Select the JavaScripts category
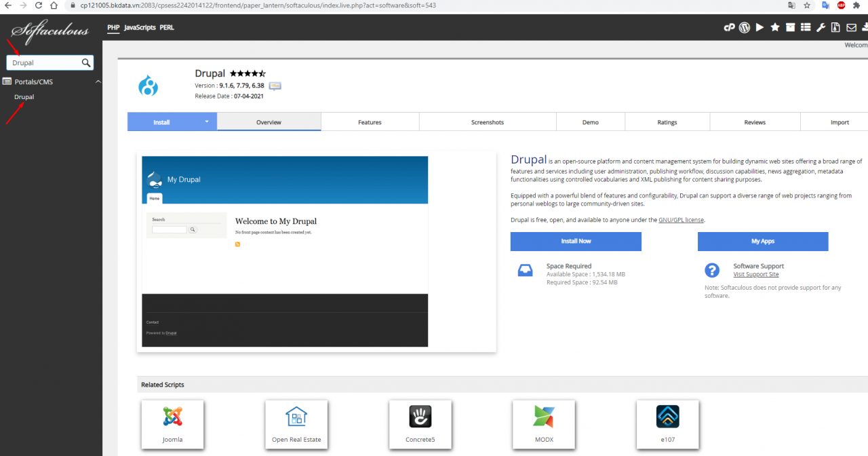This screenshot has width=868, height=456. click(x=140, y=28)
